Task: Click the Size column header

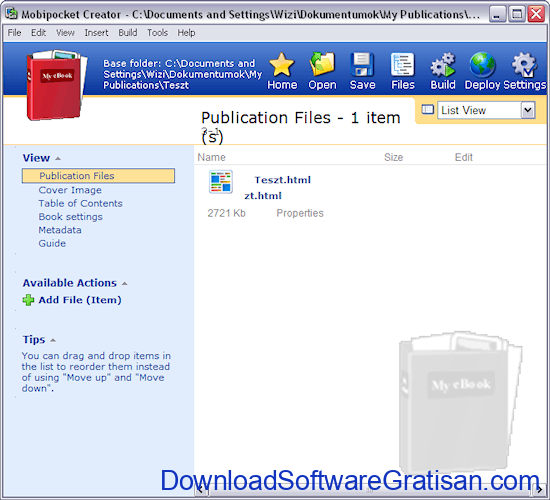Action: click(x=394, y=158)
